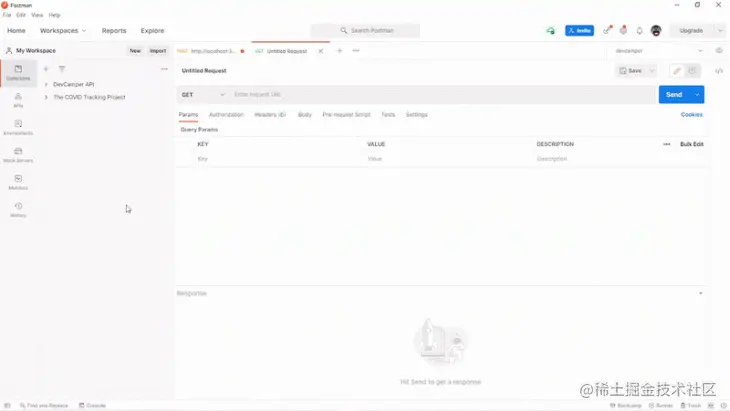Open the Mock Servers sidebar panel
Image resolution: width=730 pixels, height=411 pixels.
tap(18, 155)
